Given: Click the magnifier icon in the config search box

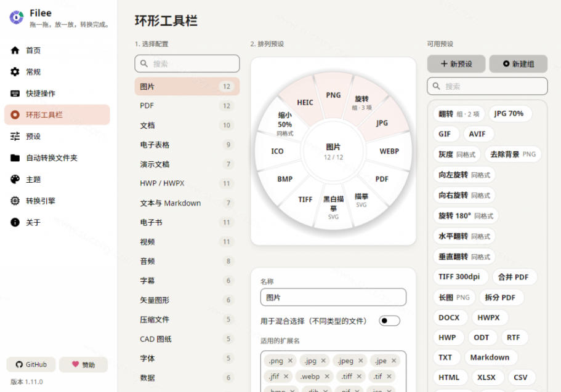Looking at the screenshot, I should coord(144,63).
